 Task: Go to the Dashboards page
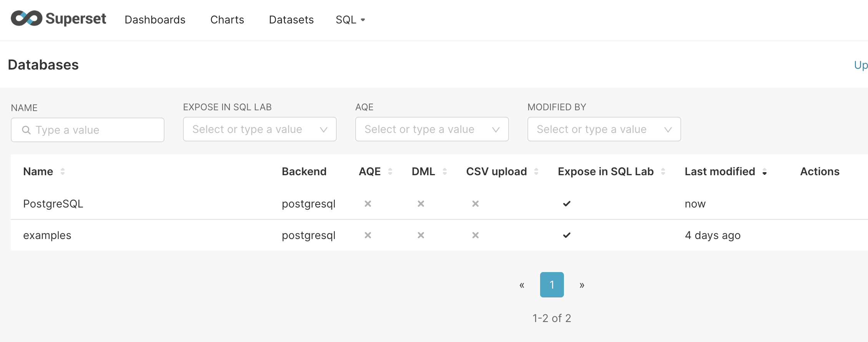coord(155,20)
